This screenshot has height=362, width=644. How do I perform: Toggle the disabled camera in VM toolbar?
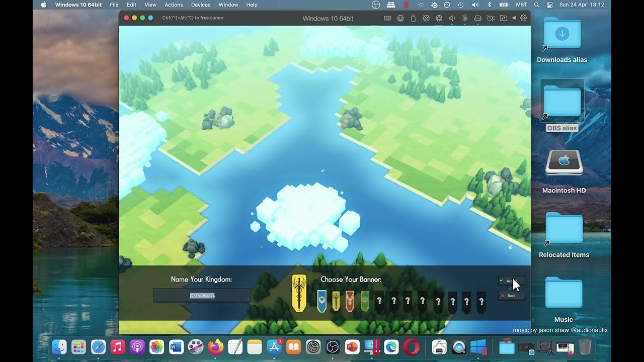(x=491, y=18)
